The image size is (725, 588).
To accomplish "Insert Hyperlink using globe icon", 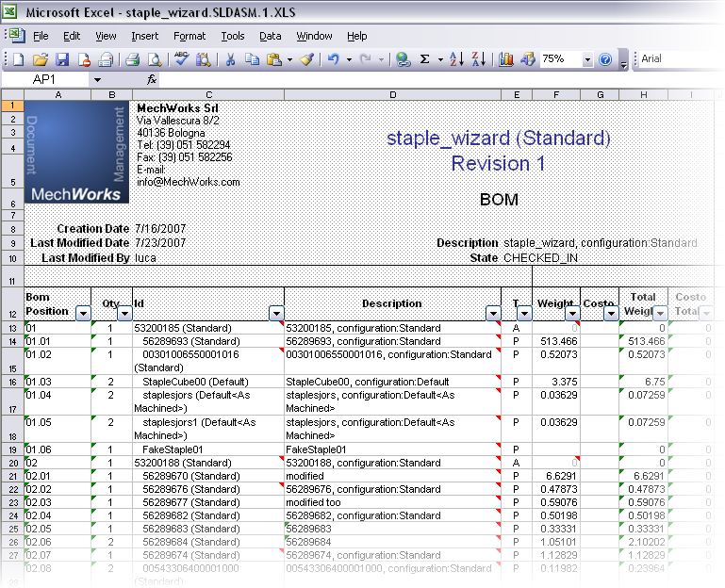I will [x=404, y=59].
